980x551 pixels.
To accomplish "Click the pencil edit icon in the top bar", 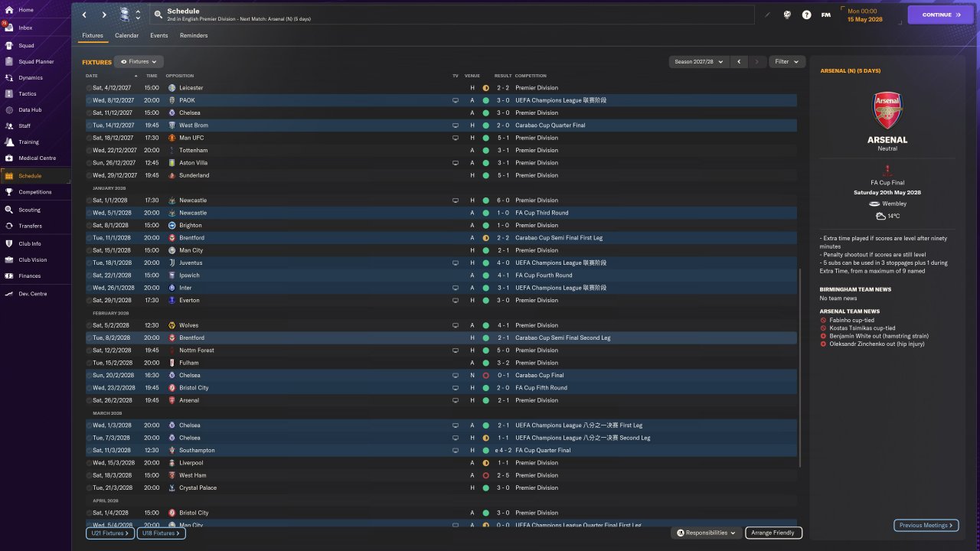I will click(x=768, y=15).
